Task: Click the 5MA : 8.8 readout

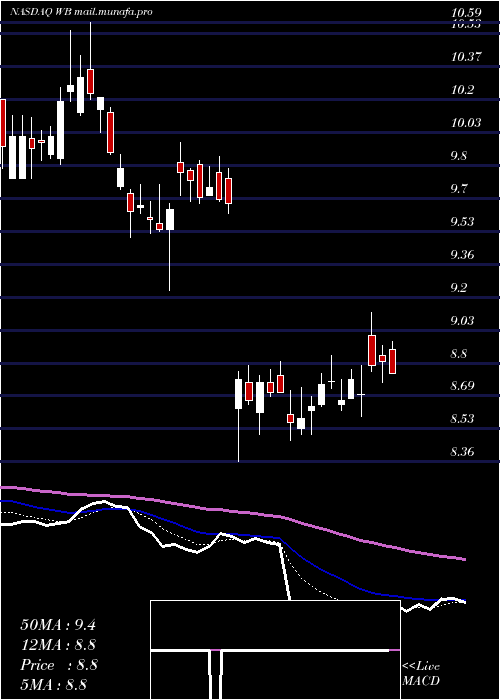Action: click(53, 684)
